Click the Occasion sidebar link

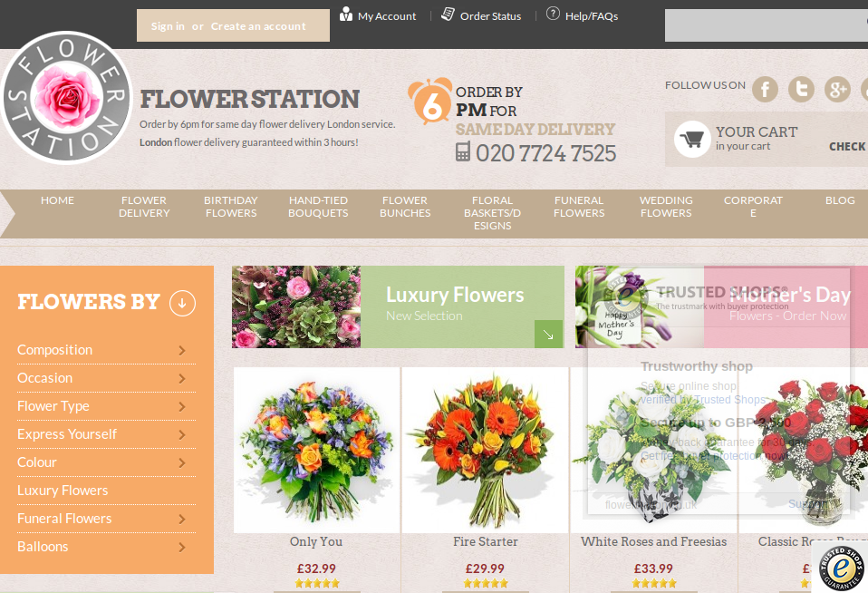44,378
